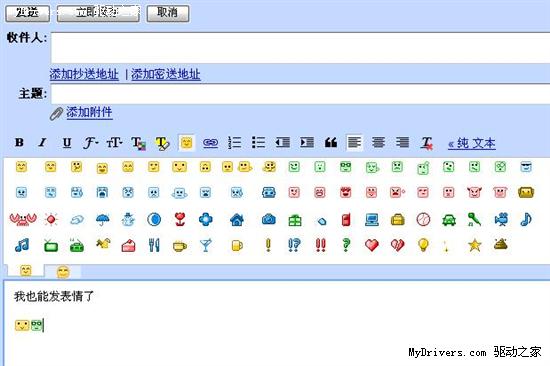Insert the crescent moon emoticon

tap(154, 220)
